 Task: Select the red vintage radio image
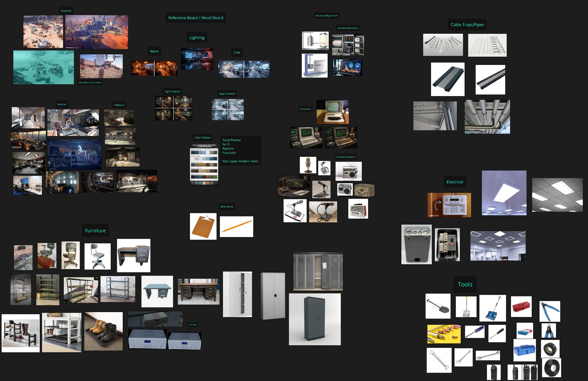click(358, 209)
